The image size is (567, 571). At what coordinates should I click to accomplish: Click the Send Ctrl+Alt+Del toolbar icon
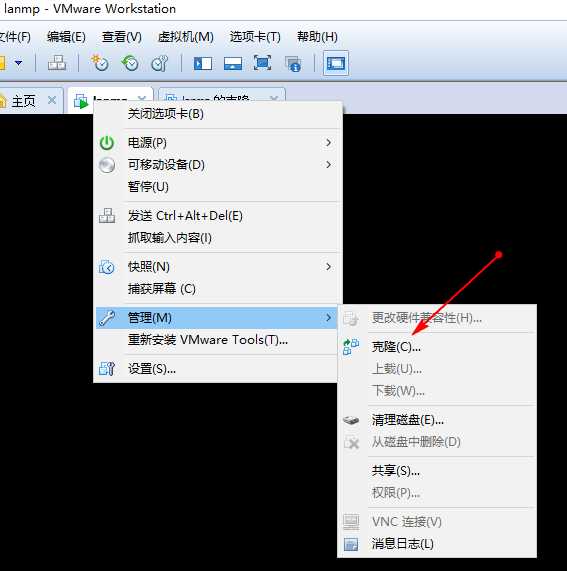pos(57,63)
